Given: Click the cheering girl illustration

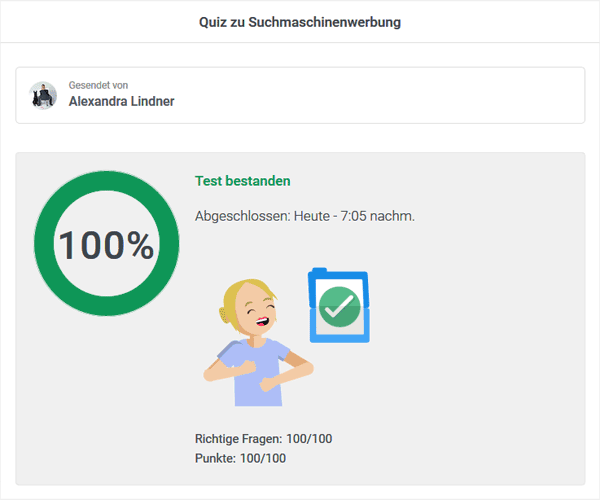Looking at the screenshot, I should pyautogui.click(x=258, y=342).
